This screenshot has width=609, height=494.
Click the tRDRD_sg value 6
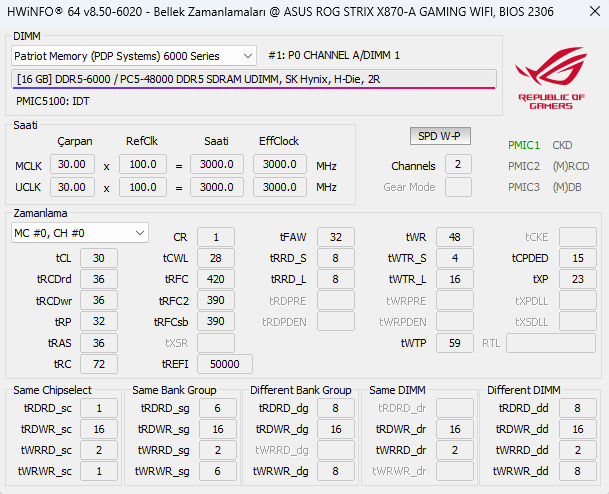tap(218, 408)
